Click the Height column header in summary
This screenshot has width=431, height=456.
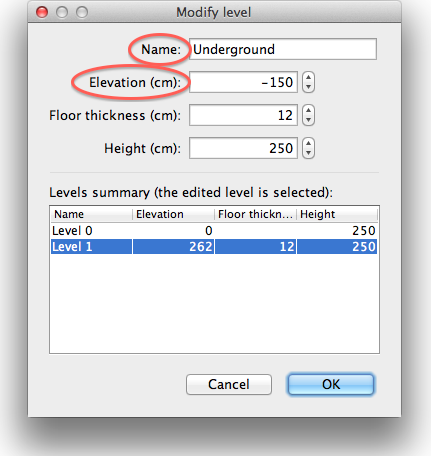pyautogui.click(x=337, y=214)
